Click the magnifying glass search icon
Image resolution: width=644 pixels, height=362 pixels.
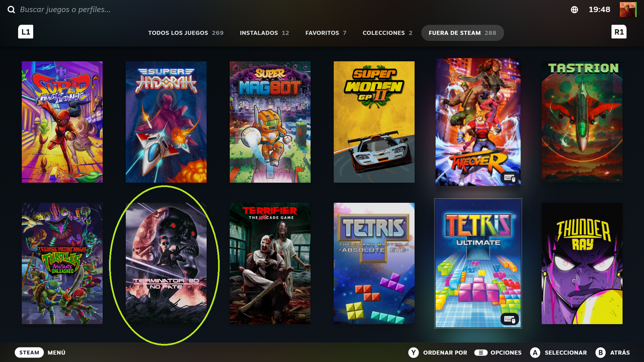tap(11, 10)
